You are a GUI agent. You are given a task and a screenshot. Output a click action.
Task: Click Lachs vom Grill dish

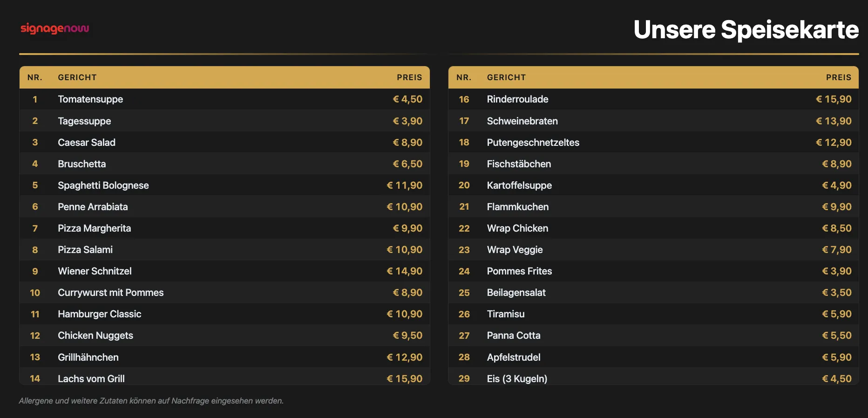point(91,379)
